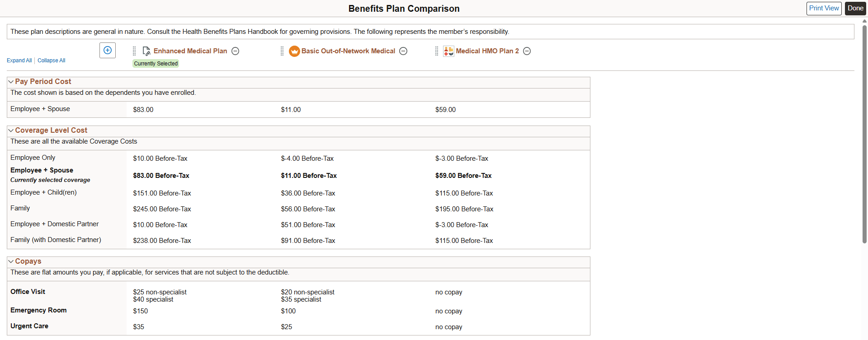The image size is (868, 340).
Task: Open the Enhanced Medical Plan title link
Action: 190,51
